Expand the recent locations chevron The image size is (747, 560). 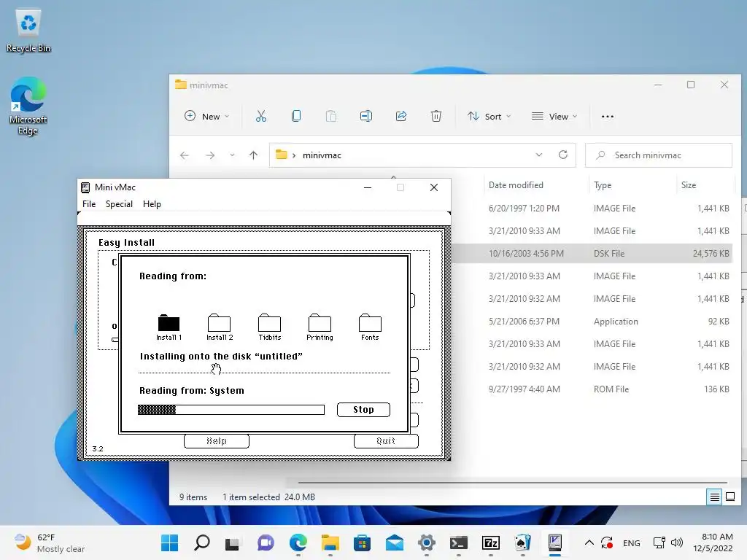click(232, 155)
